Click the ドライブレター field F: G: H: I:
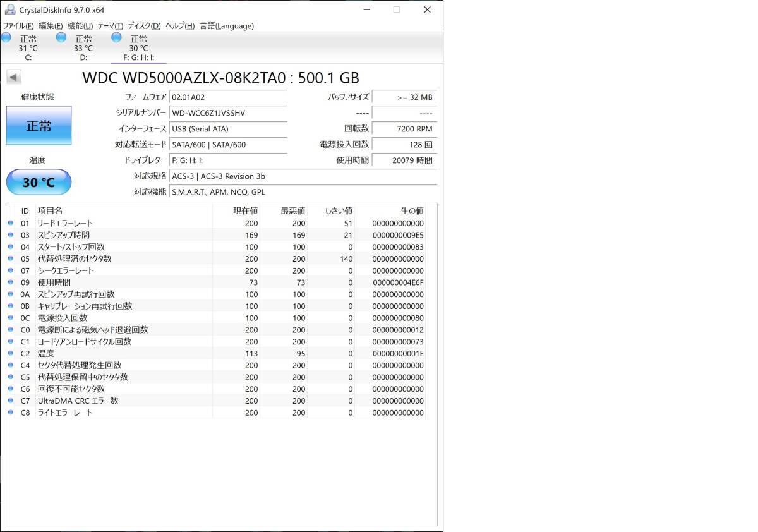This screenshot has height=532, width=758. point(228,160)
